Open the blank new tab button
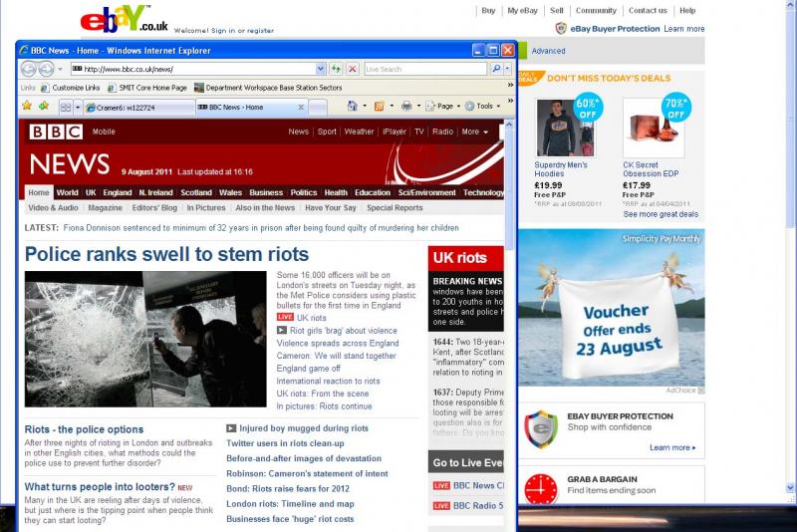This screenshot has width=797, height=532. [x=318, y=108]
